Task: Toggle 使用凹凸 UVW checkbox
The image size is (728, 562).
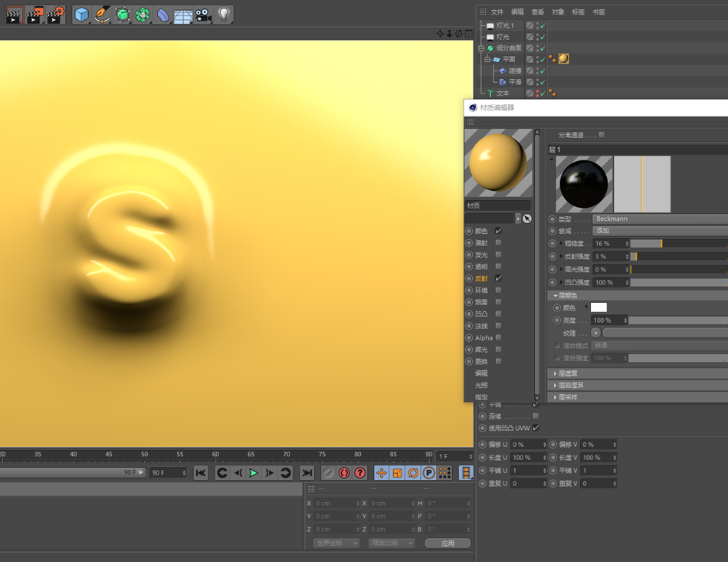Action: (536, 428)
